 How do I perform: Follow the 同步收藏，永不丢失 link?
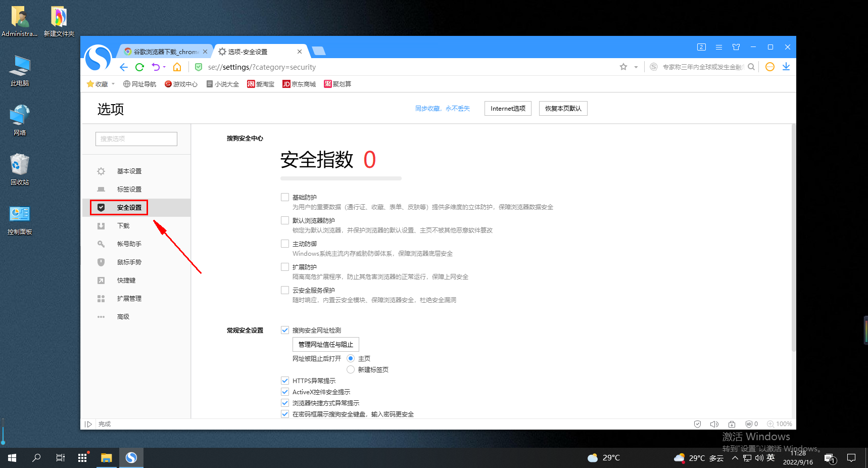pos(443,109)
